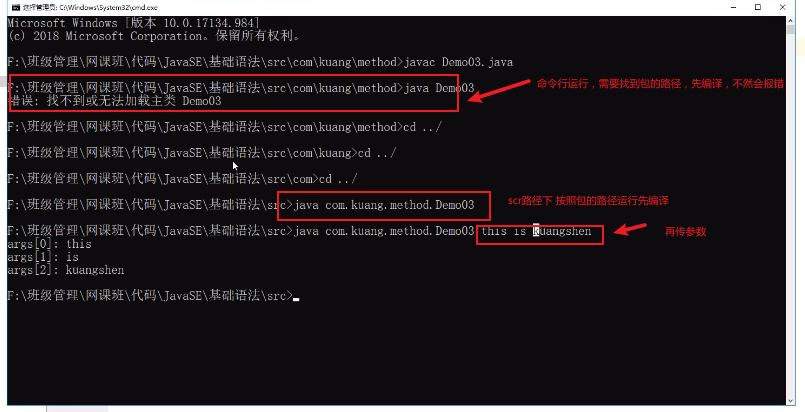Maximize the command prompt window

(x=758, y=7)
